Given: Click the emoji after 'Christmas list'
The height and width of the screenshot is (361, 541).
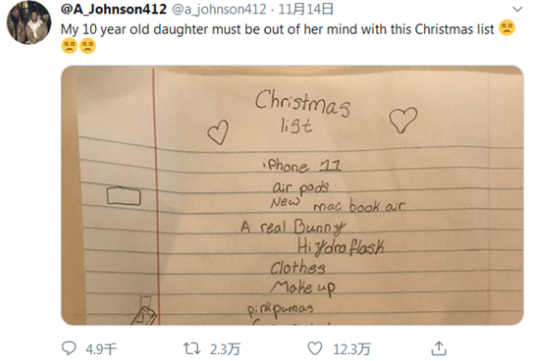Looking at the screenshot, I should coord(507,29).
